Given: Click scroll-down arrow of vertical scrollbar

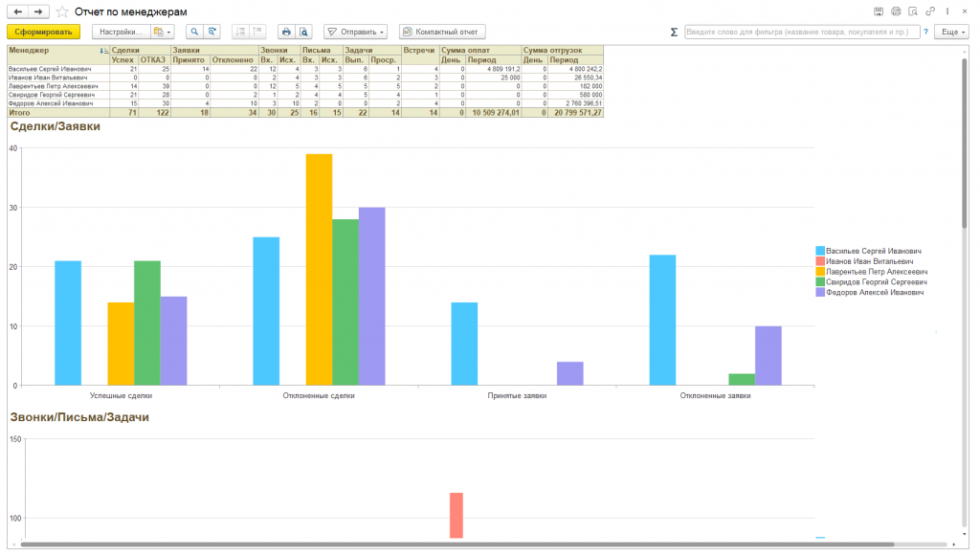Looking at the screenshot, I should pyautogui.click(x=965, y=535).
